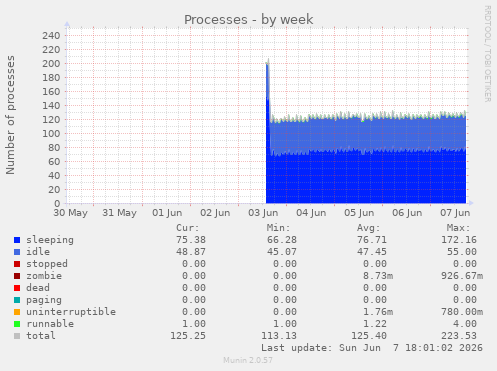Click the sleeping legend color swatch
This screenshot has height=371, width=497.
17,240
